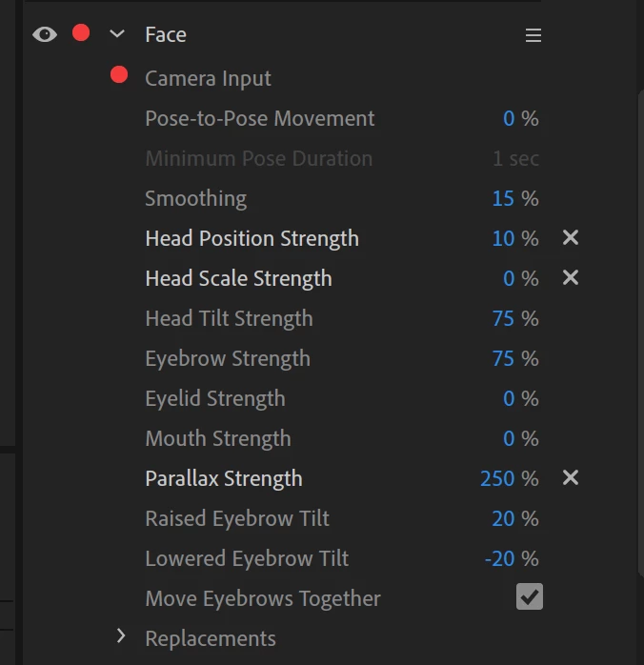Click the Parallax Strength value 250

[497, 479]
